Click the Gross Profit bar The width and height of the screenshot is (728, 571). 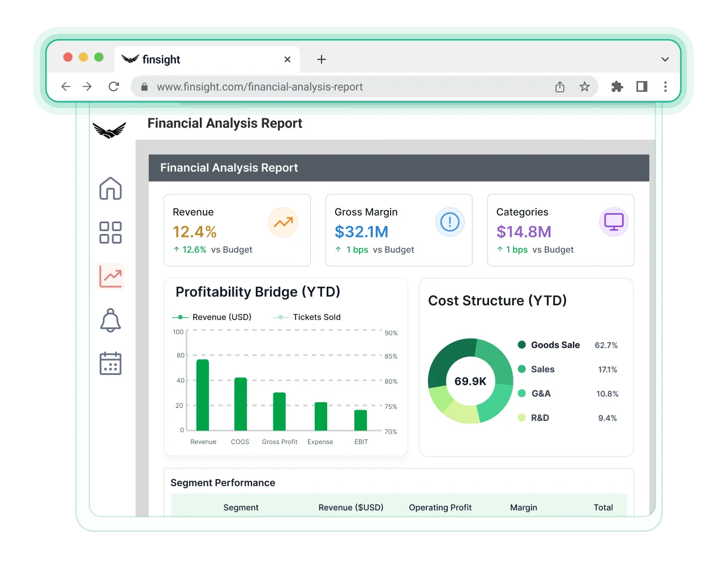[279, 411]
